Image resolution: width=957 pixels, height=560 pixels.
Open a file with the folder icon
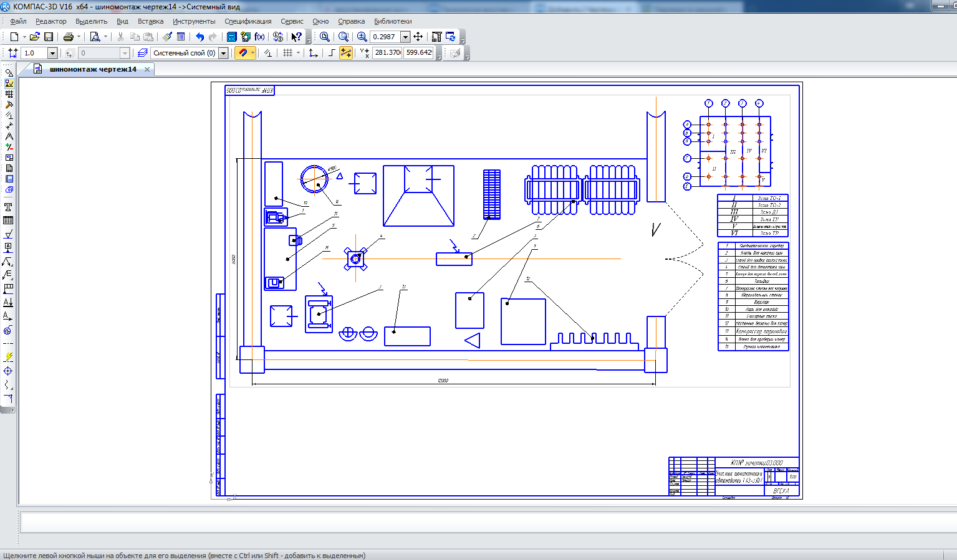click(35, 37)
